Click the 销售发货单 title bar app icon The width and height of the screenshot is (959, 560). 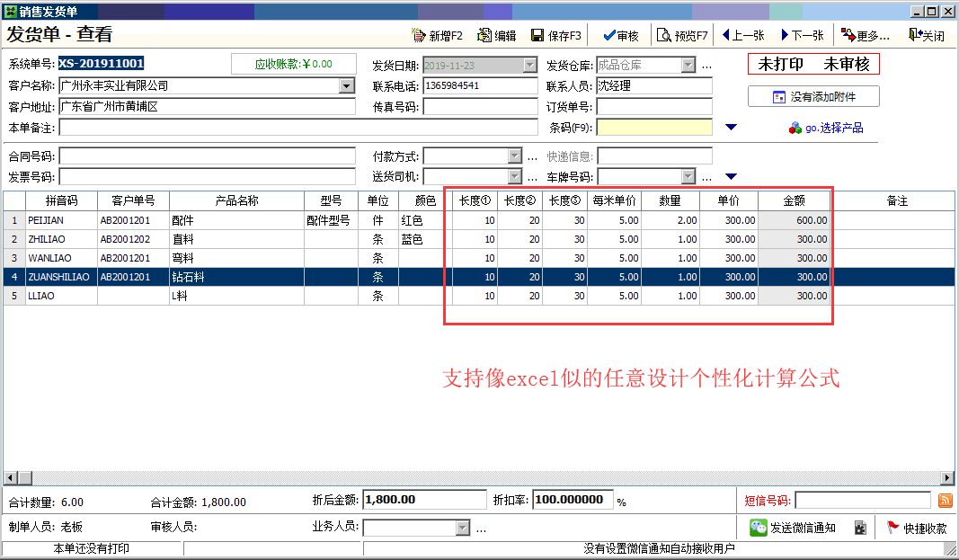[x=11, y=11]
